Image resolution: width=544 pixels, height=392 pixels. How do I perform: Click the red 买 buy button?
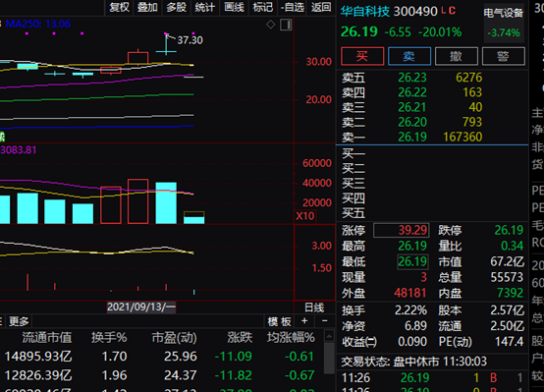(x=362, y=56)
